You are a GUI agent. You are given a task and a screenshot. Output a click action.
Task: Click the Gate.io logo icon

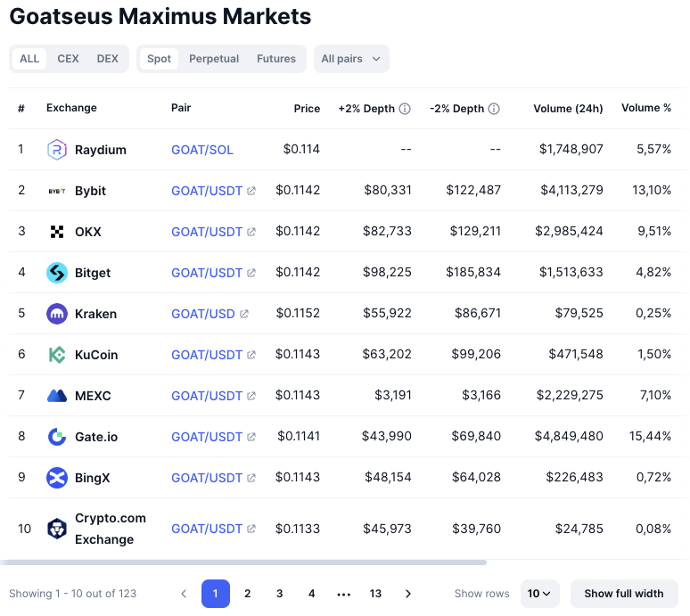[x=57, y=437]
